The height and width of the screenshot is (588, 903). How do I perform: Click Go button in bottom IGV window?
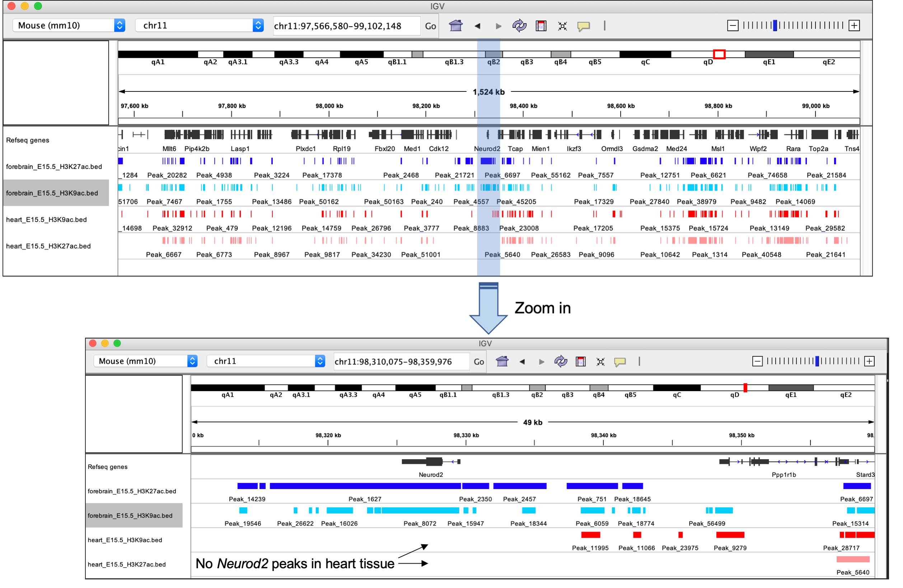(x=478, y=362)
